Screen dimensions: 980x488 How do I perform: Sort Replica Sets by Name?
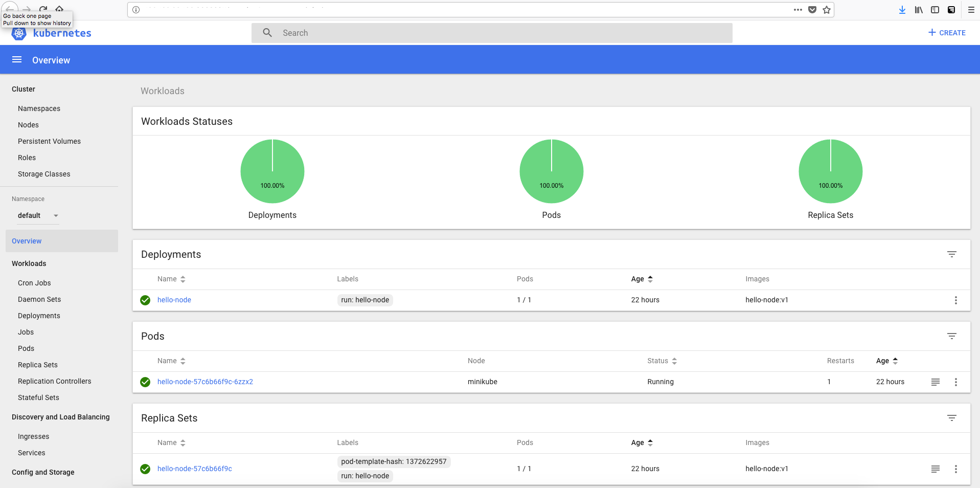tap(171, 442)
